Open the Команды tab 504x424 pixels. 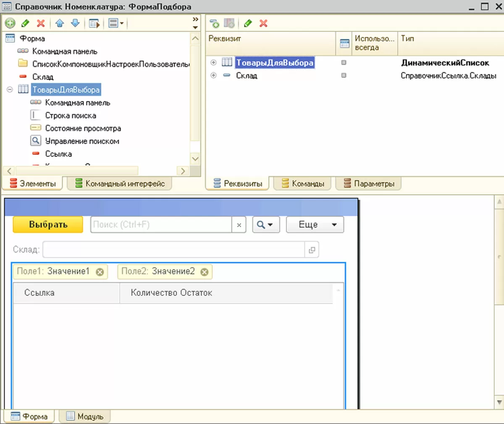click(303, 184)
